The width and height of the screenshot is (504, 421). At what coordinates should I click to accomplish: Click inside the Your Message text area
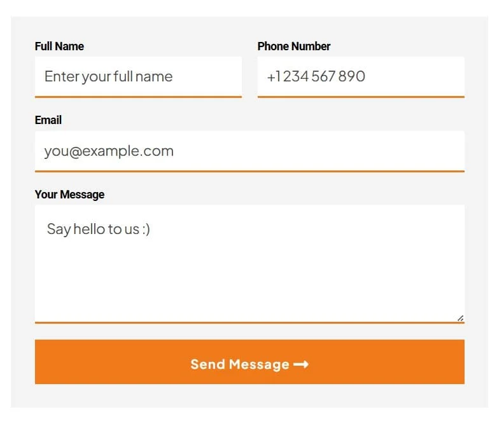[249, 264]
